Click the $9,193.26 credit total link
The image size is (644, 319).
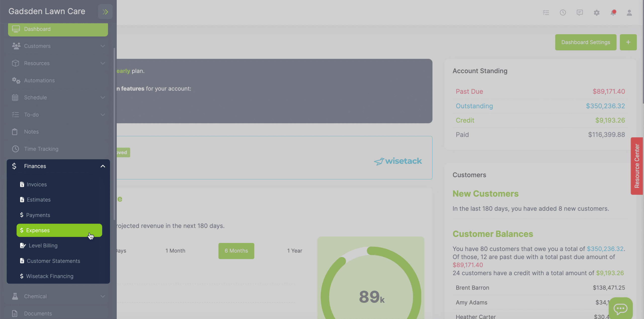pyautogui.click(x=610, y=273)
